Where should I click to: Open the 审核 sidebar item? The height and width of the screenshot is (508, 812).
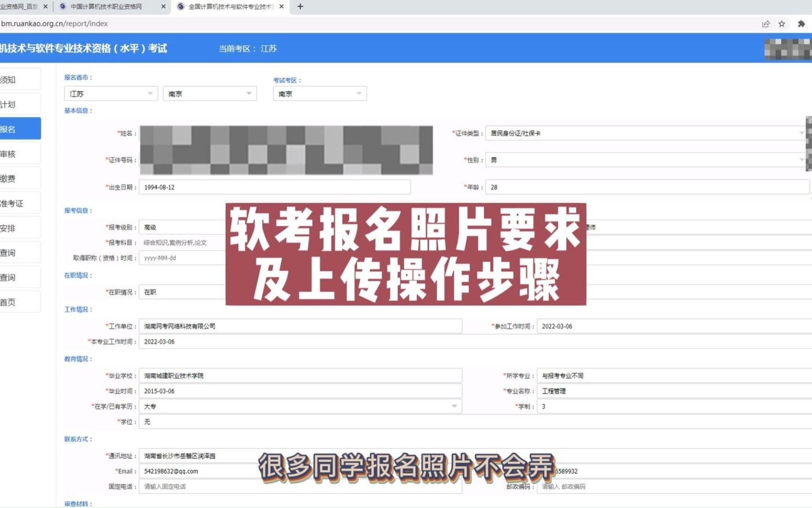tap(20, 154)
